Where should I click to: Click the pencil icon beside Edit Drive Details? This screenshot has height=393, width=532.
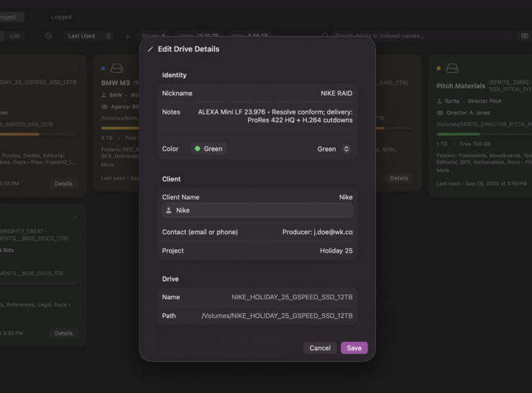pyautogui.click(x=150, y=50)
